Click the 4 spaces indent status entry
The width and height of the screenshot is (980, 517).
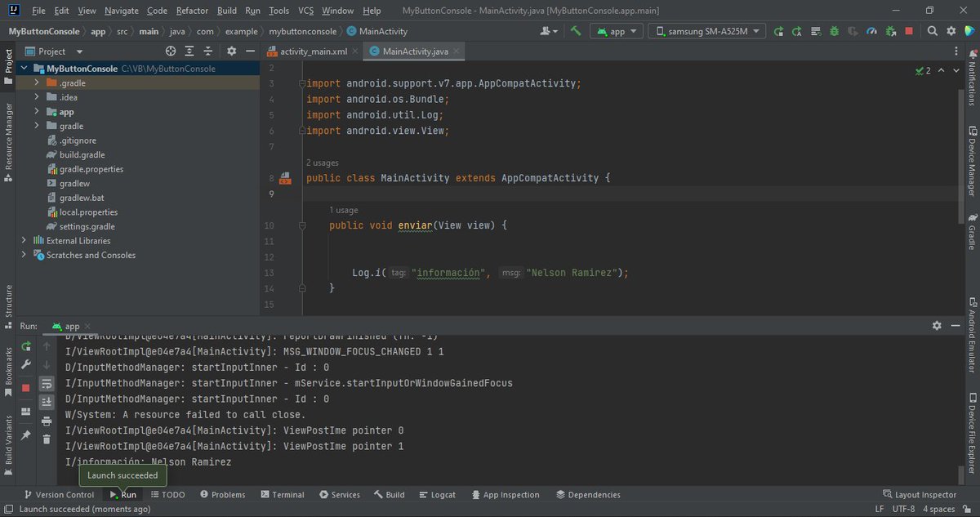(940, 509)
